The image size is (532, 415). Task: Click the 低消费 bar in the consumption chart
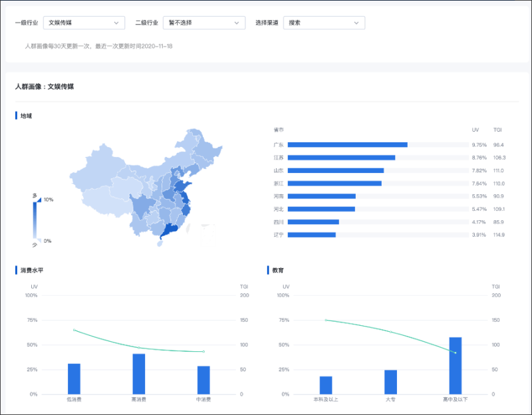[x=74, y=378]
